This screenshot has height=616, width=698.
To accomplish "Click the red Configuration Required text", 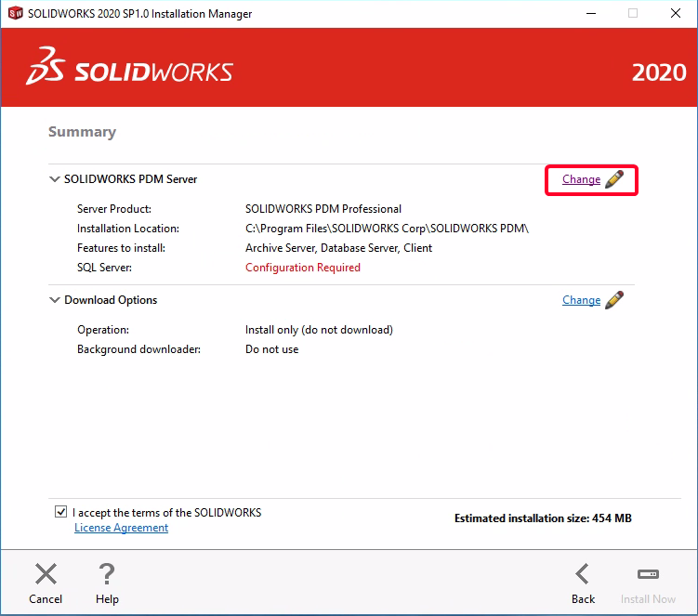I will click(x=303, y=268).
